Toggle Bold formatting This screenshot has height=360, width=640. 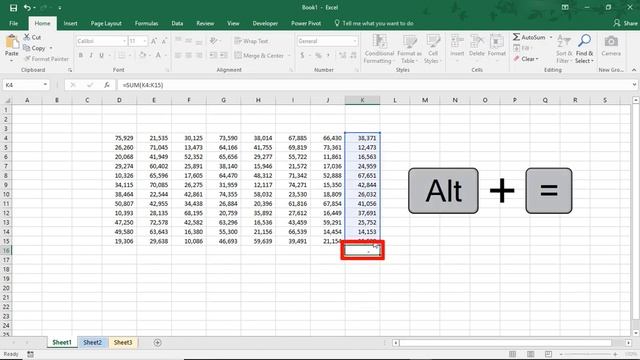click(81, 55)
